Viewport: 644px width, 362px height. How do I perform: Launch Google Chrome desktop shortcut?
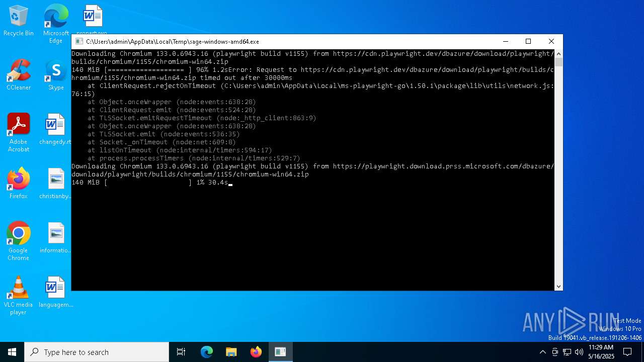19,241
